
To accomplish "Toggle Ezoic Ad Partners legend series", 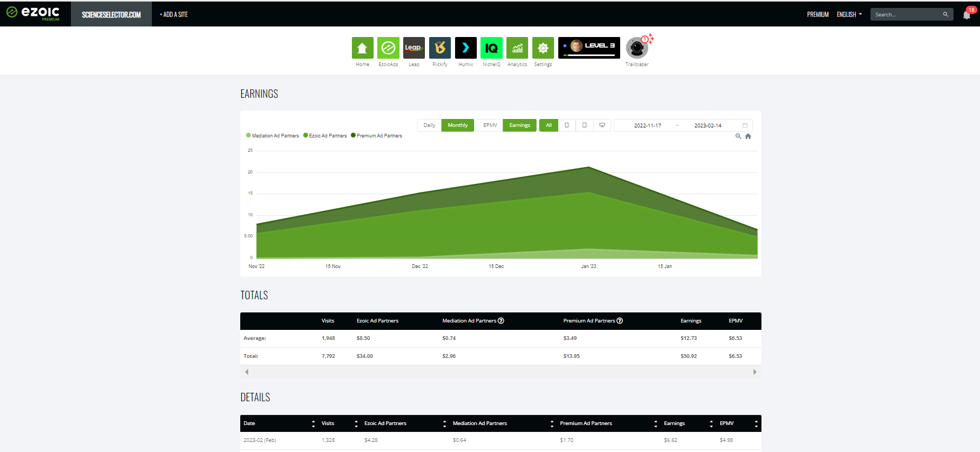I will (325, 136).
